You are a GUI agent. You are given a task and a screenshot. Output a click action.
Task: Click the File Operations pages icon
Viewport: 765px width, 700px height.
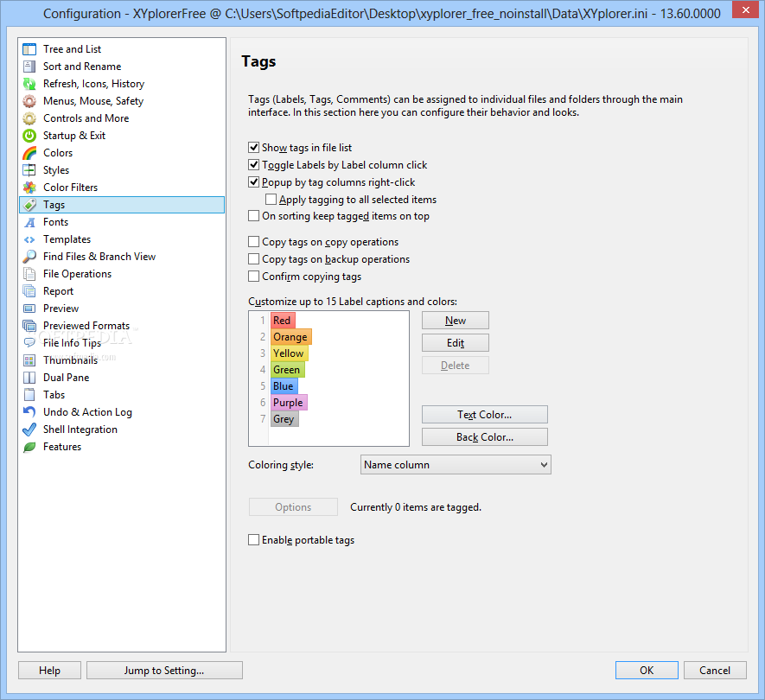[29, 274]
